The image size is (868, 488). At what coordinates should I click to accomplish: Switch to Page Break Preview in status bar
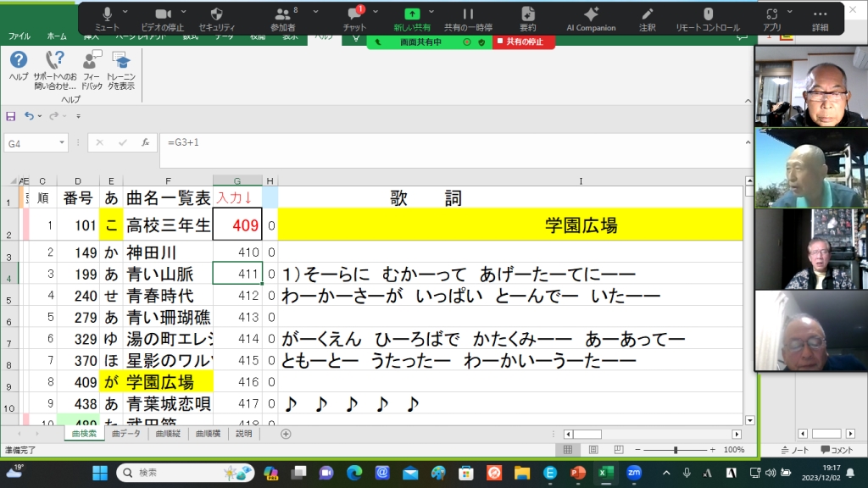[618, 450]
